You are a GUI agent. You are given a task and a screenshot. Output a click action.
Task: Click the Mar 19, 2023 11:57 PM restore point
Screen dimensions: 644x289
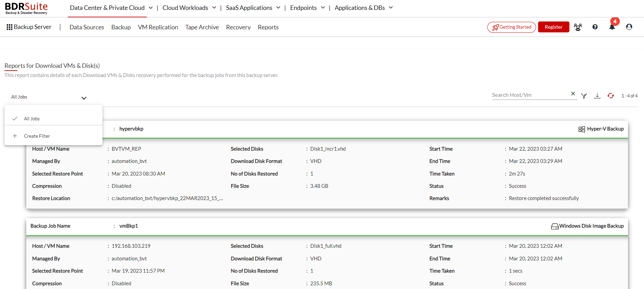pyautogui.click(x=138, y=271)
